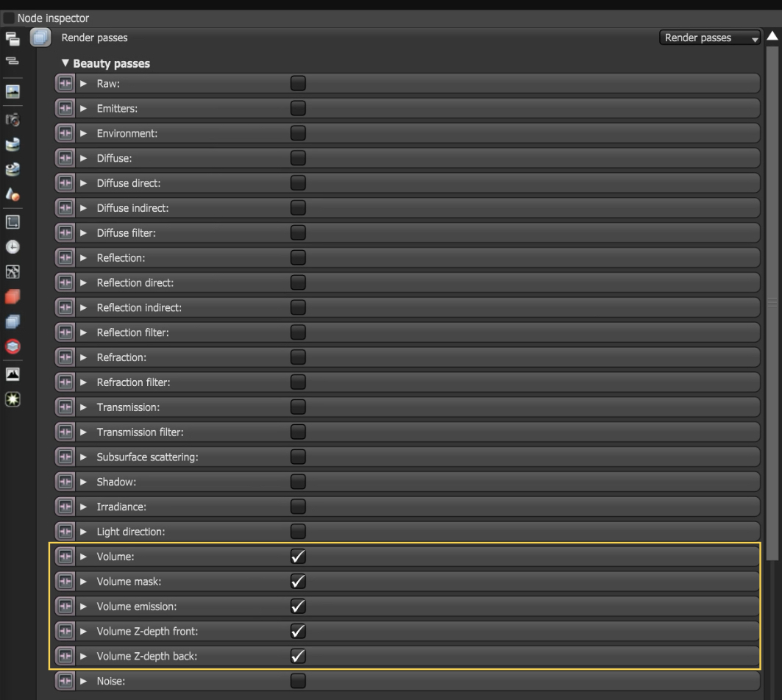782x700 pixels.
Task: Click the pin button beside Environment
Action: tap(65, 133)
